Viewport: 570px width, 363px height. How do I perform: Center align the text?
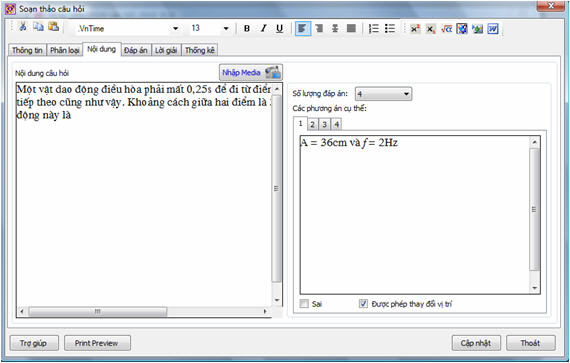pos(335,28)
